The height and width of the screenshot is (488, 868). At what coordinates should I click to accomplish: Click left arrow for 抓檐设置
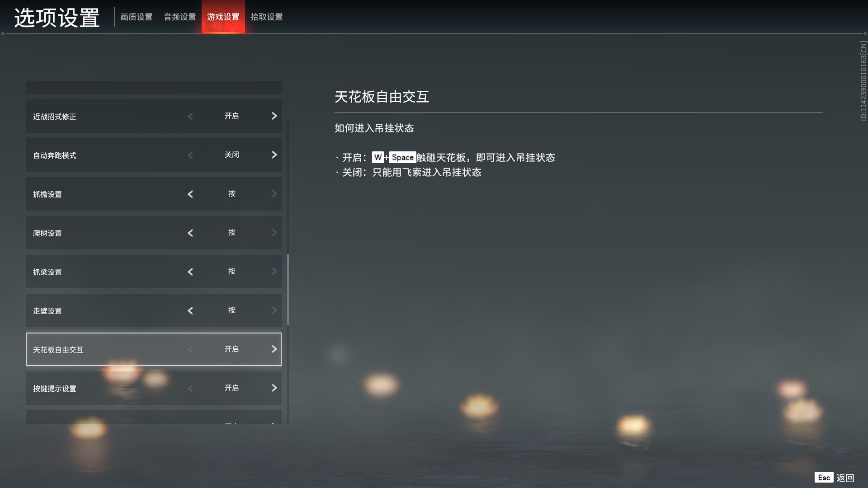tap(190, 194)
